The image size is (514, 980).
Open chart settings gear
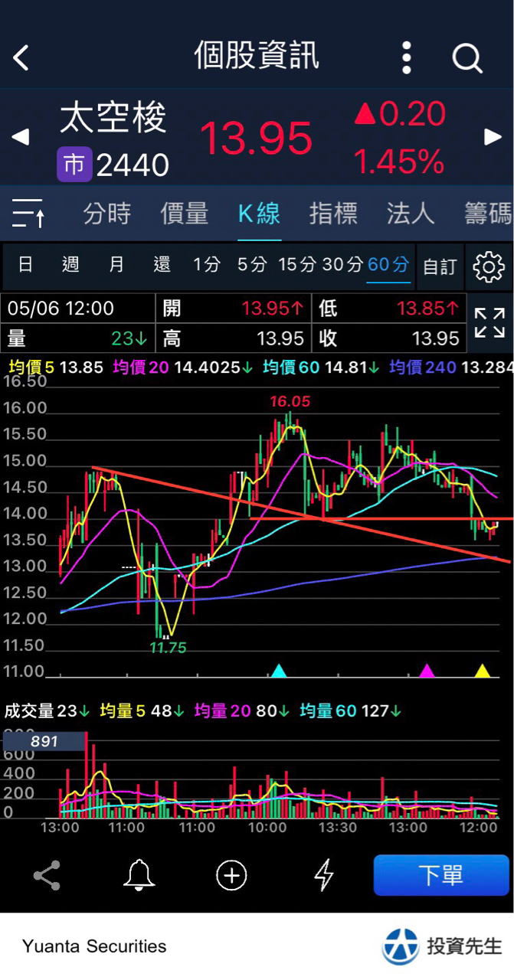point(489,266)
